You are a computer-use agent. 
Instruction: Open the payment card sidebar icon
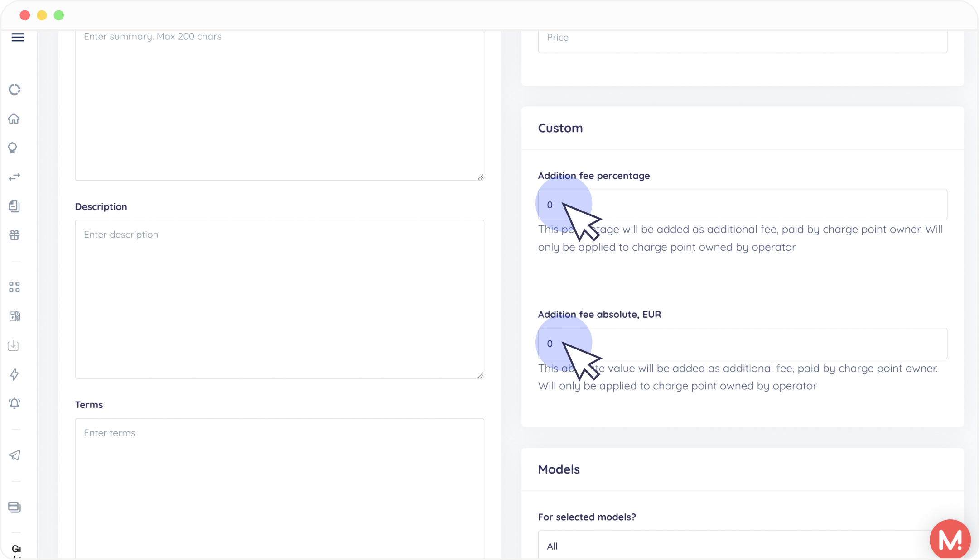tap(14, 507)
